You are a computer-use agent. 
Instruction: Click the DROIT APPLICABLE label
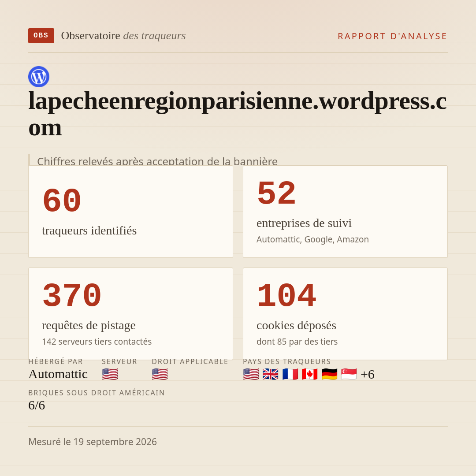[x=190, y=361]
